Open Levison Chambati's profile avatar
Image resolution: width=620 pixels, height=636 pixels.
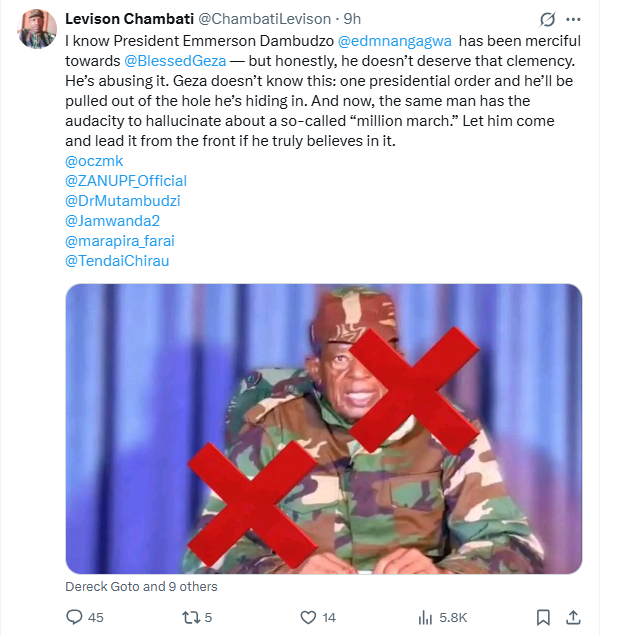tap(36, 32)
